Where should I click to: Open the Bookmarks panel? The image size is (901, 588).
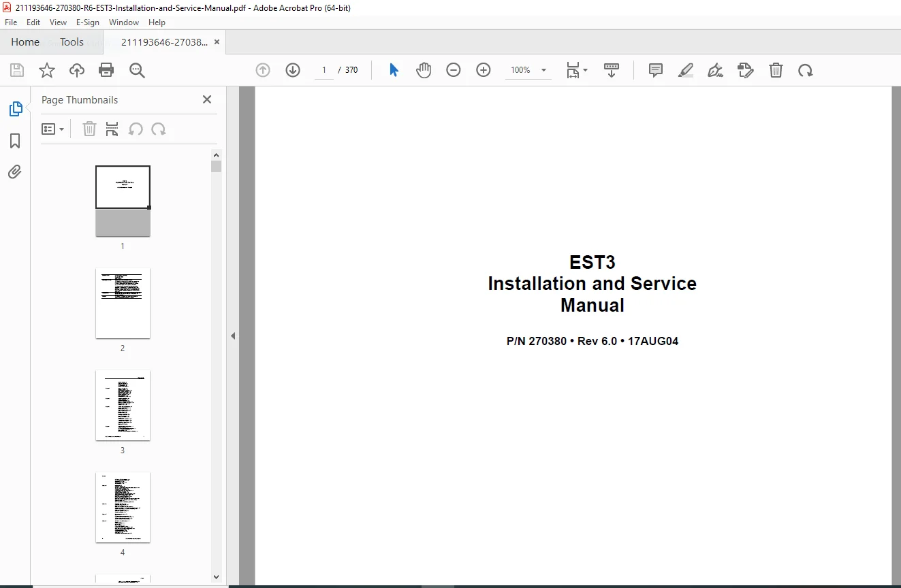point(15,141)
